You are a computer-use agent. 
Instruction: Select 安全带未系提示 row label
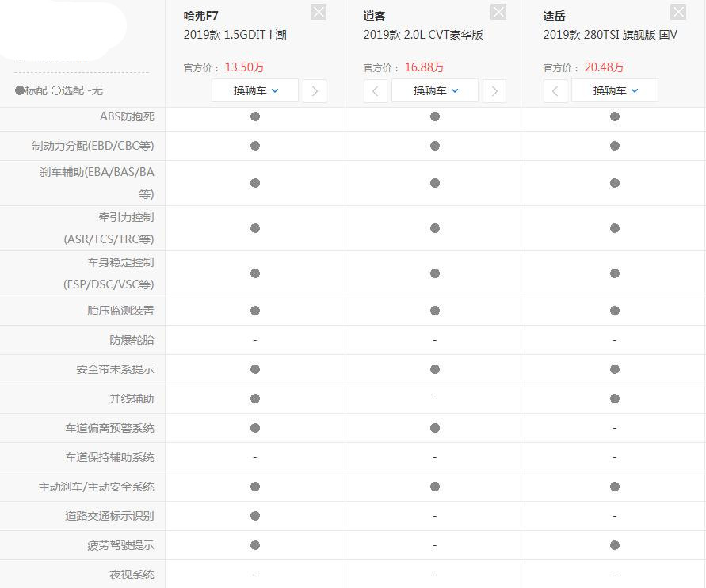(115, 369)
